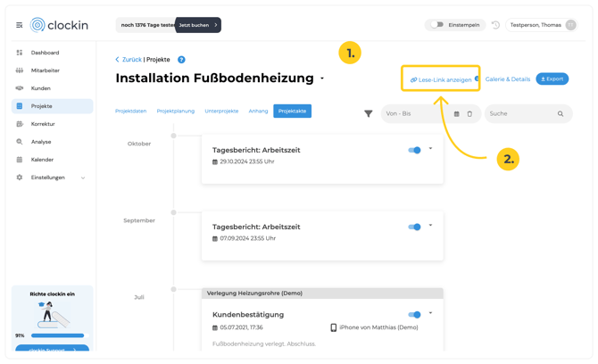The image size is (598, 364).
Task: Click Lese-Link anzeigen link
Action: pyautogui.click(x=441, y=80)
